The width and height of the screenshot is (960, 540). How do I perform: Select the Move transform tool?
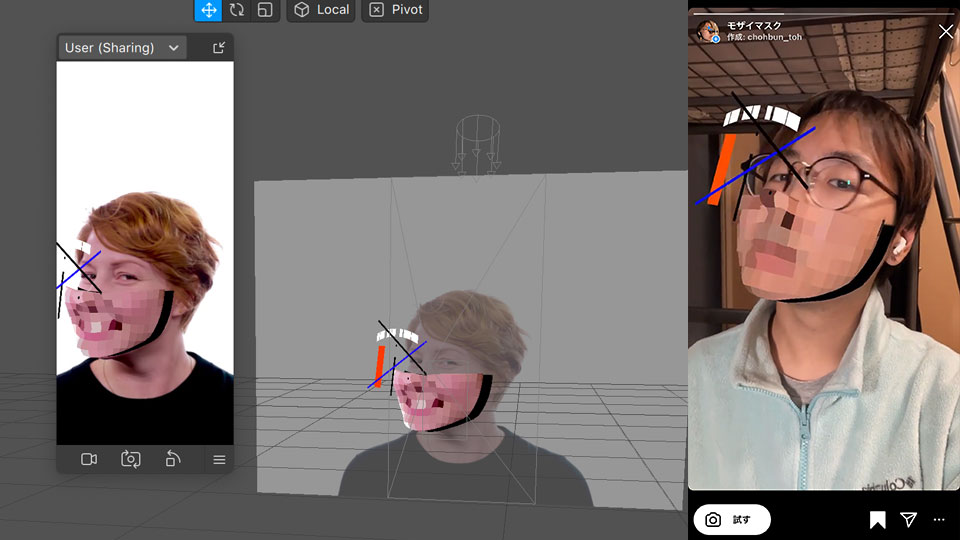[208, 10]
